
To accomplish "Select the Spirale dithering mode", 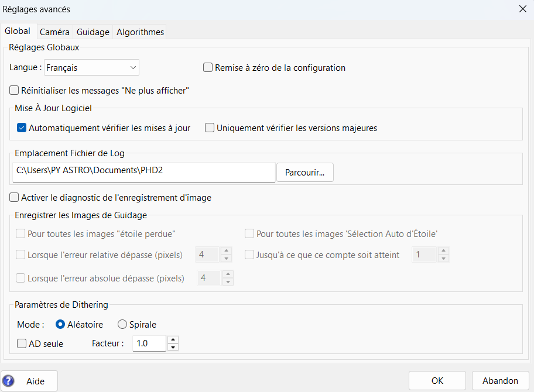I will tap(122, 325).
